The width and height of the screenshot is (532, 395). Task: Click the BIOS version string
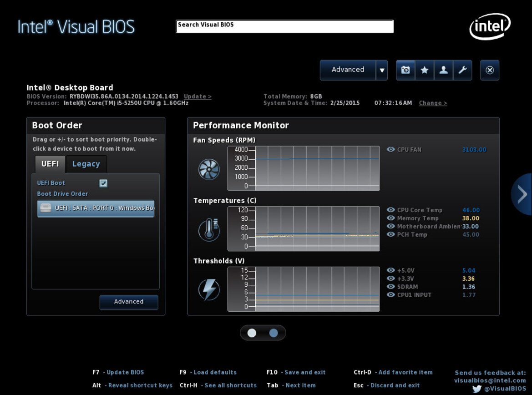tap(124, 96)
